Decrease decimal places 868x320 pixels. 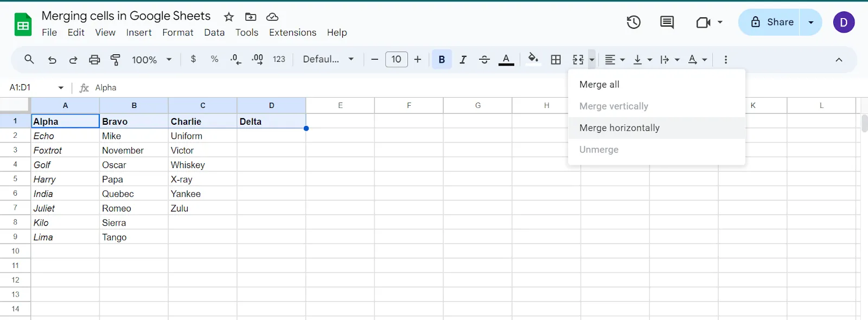235,59
